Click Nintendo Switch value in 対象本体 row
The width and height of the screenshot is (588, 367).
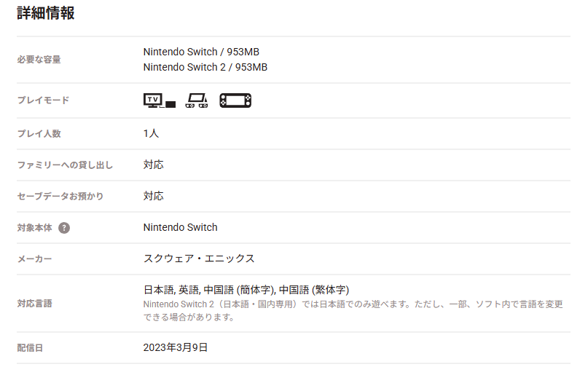click(181, 227)
